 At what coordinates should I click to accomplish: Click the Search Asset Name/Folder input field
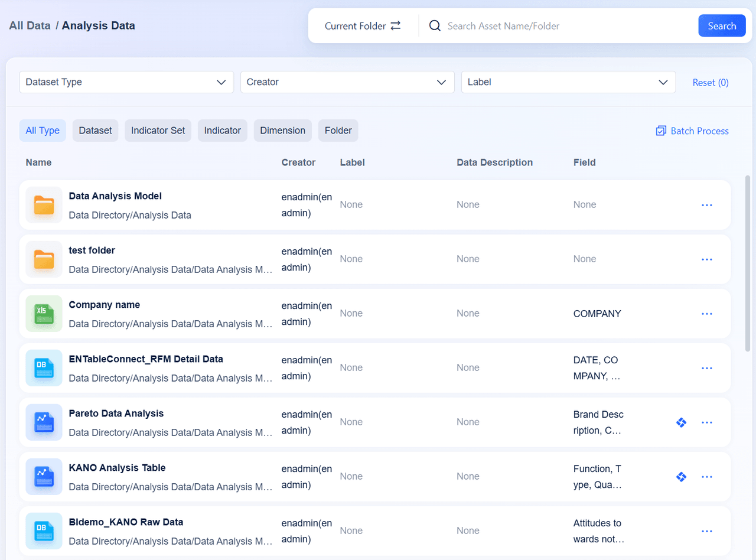coord(532,25)
